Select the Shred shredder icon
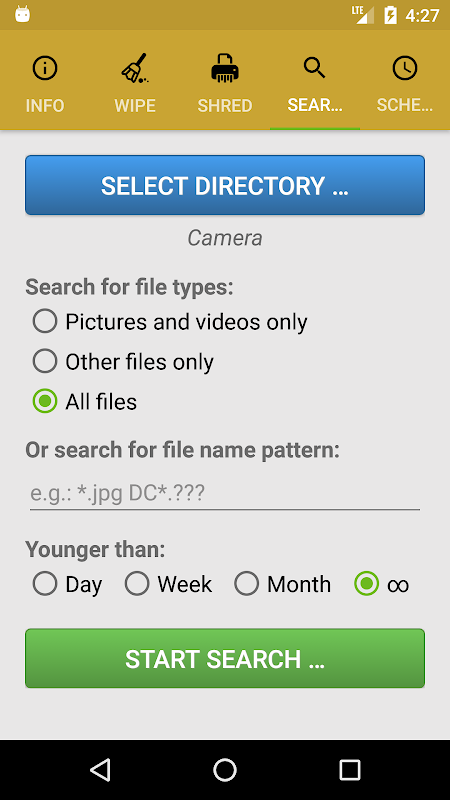 [225, 68]
